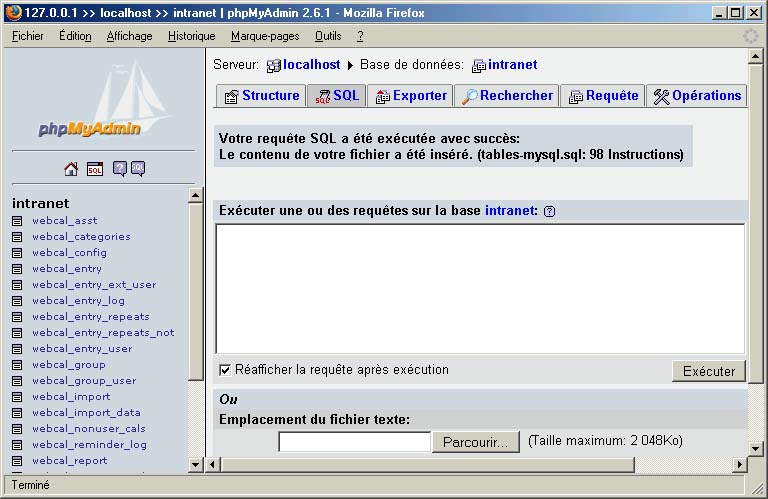Click the table icon beside webcal_group
768x499 pixels.
click(17, 365)
